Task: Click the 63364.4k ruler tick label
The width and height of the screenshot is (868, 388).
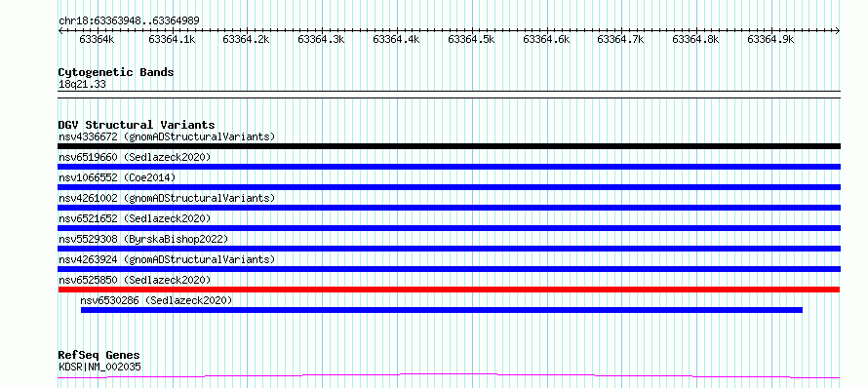Action: 396,39
